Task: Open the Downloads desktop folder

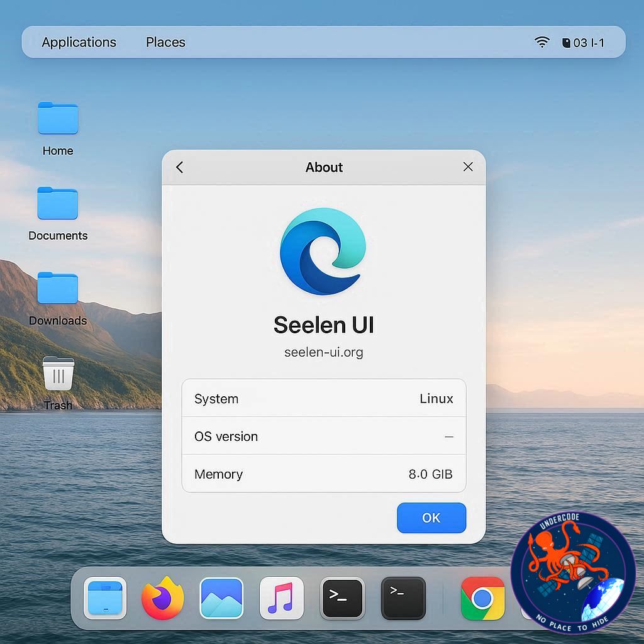Action: coord(57,288)
